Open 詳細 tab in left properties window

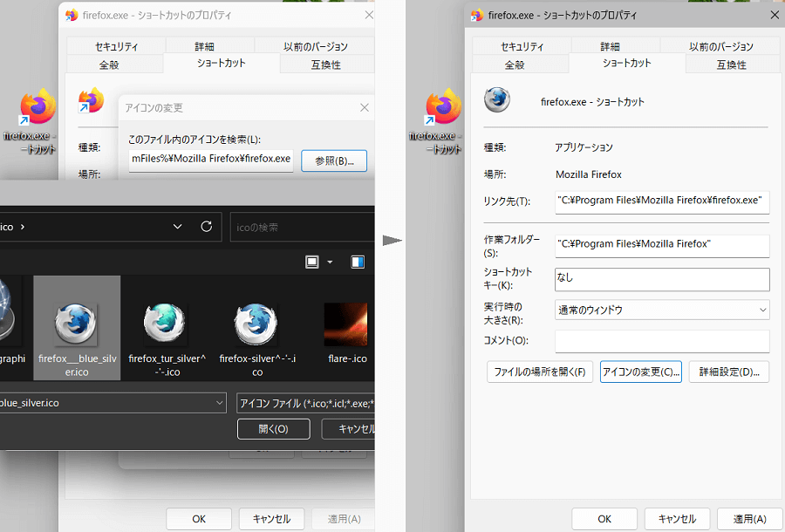coord(205,46)
